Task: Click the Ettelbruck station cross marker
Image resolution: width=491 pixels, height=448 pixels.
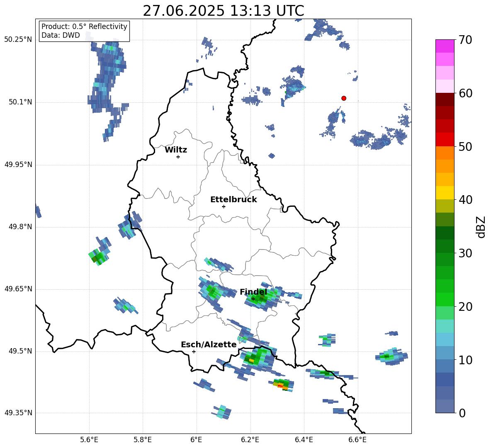Action: 224,206
